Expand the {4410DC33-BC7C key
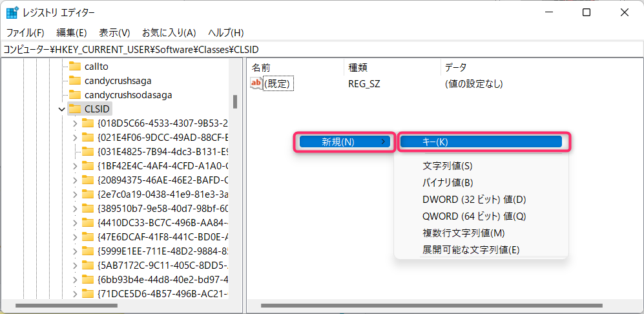The image size is (644, 314). click(75, 222)
